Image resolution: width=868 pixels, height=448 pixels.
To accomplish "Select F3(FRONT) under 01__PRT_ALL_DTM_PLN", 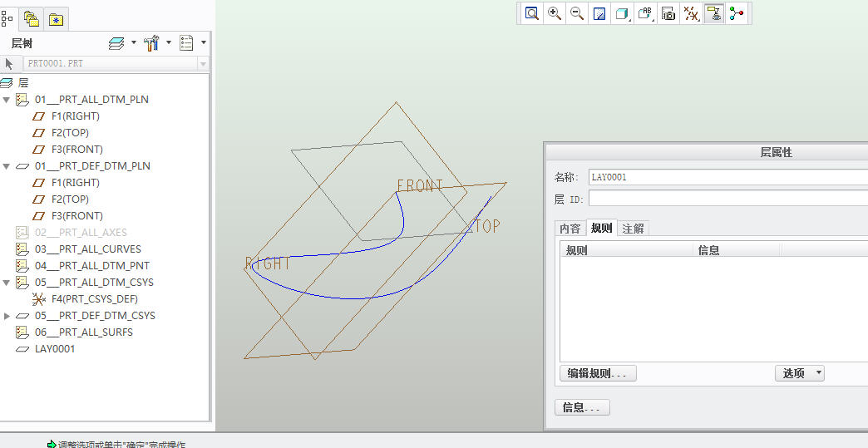I will tap(77, 150).
